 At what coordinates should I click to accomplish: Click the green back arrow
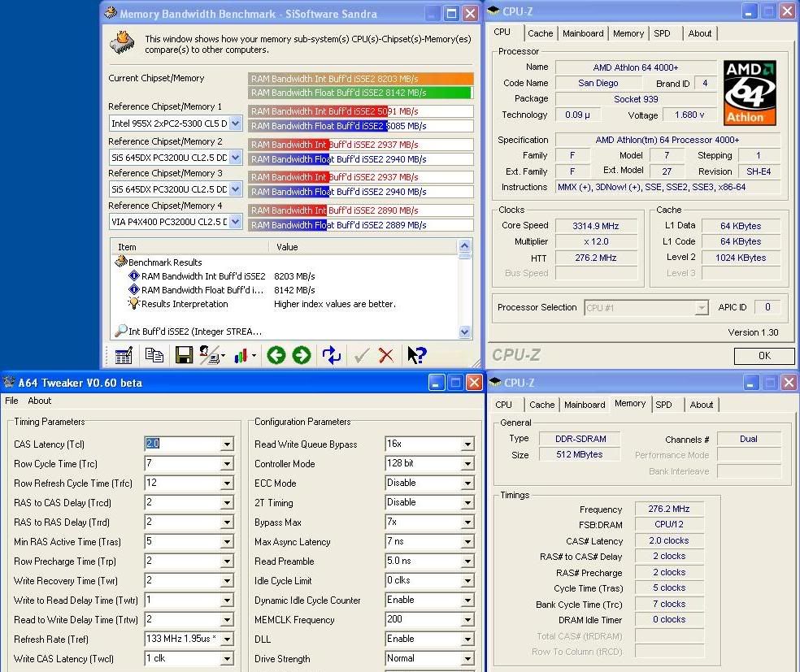point(276,355)
